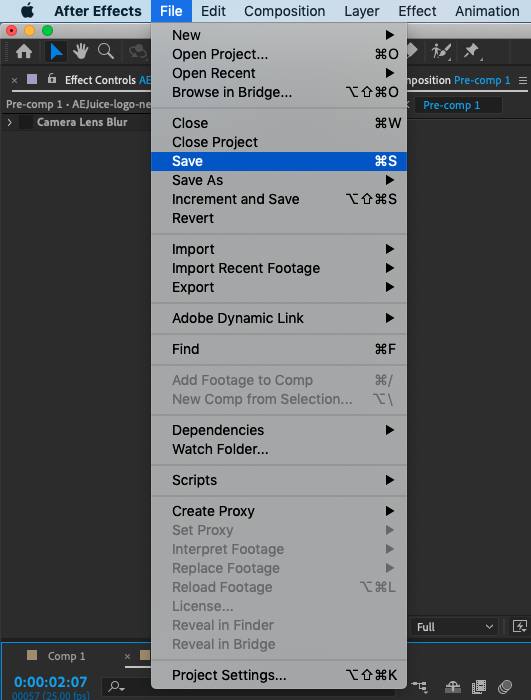The width and height of the screenshot is (531, 700).
Task: Open the Composition panel menu
Action: [523, 80]
